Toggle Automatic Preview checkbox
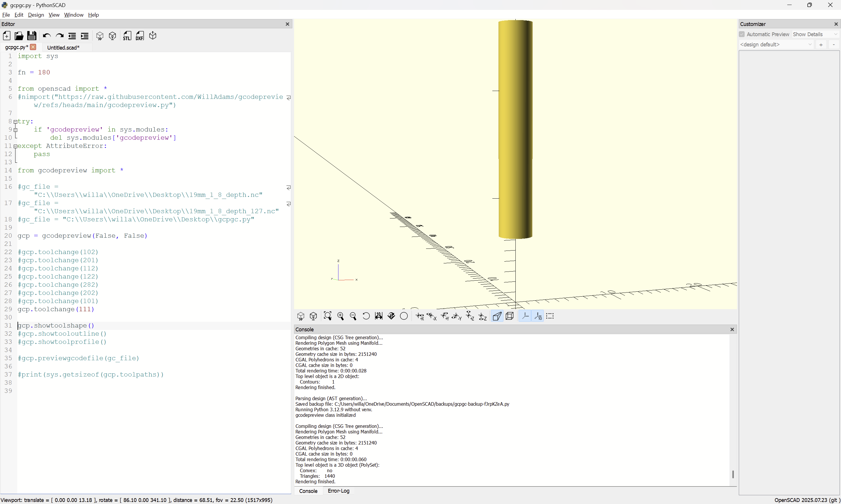 742,34
